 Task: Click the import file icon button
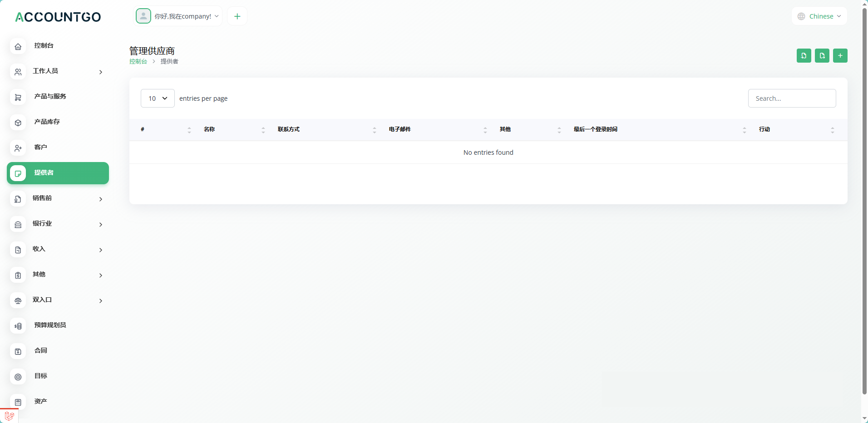point(804,55)
